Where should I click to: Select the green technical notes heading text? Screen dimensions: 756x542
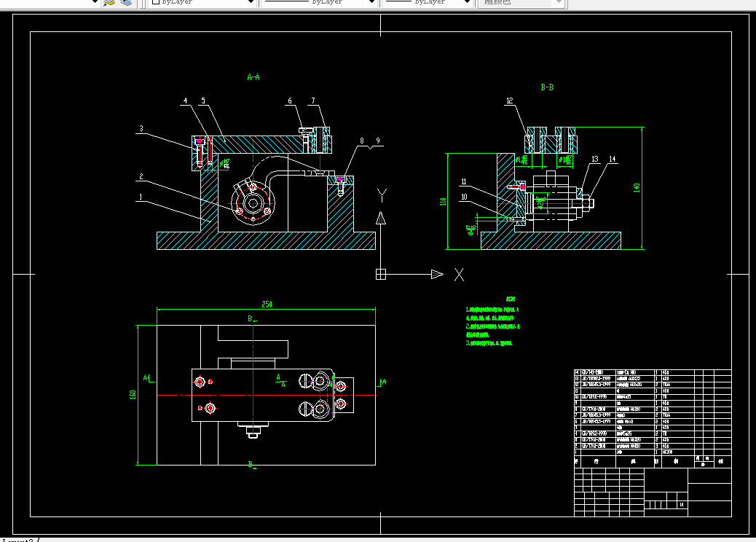[x=511, y=299]
